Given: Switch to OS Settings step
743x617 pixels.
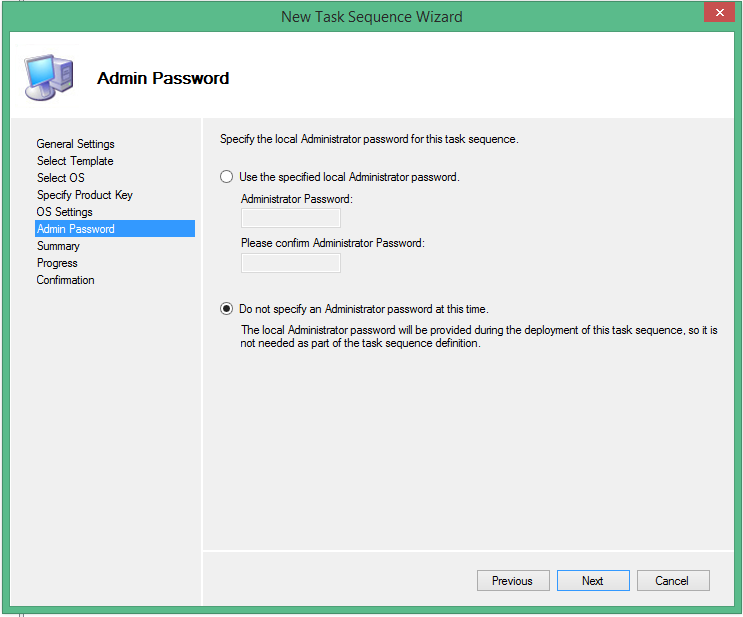Looking at the screenshot, I should pos(65,212).
